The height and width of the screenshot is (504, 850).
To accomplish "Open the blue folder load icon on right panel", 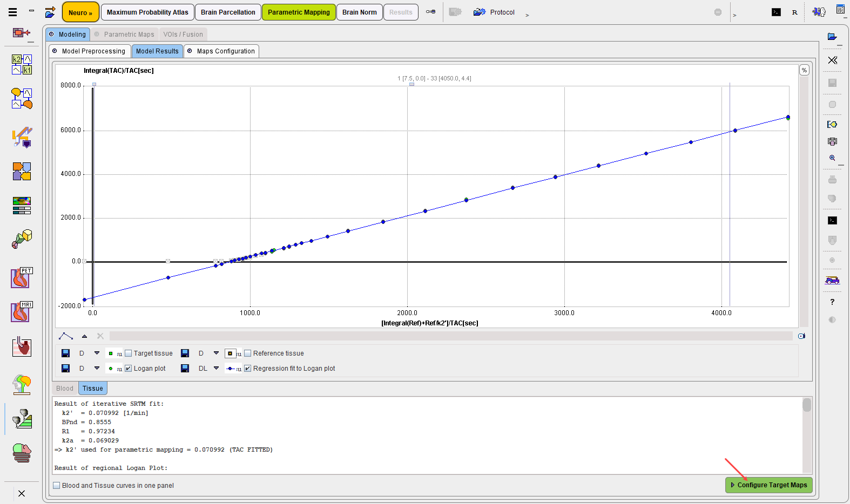I will click(832, 37).
